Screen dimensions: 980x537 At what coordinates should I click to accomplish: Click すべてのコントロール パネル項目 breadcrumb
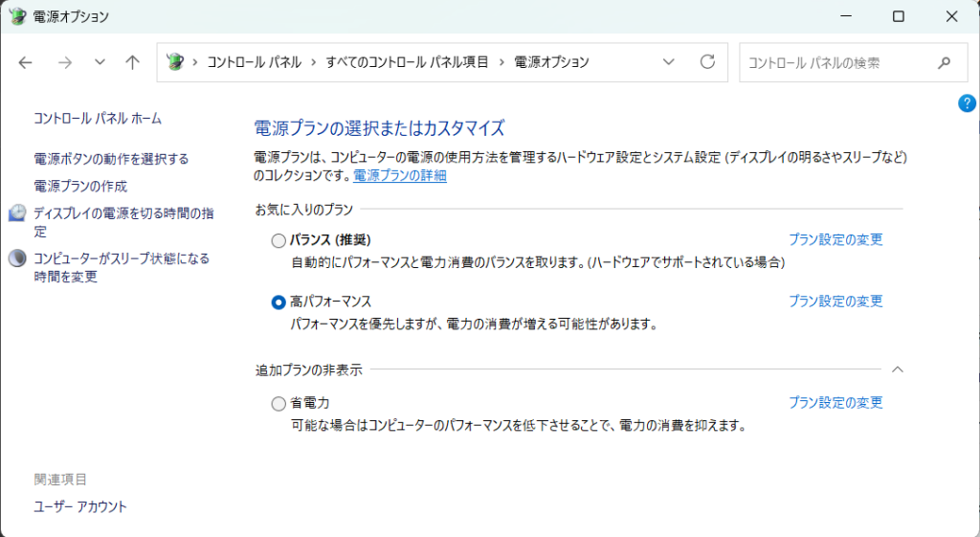point(407,62)
